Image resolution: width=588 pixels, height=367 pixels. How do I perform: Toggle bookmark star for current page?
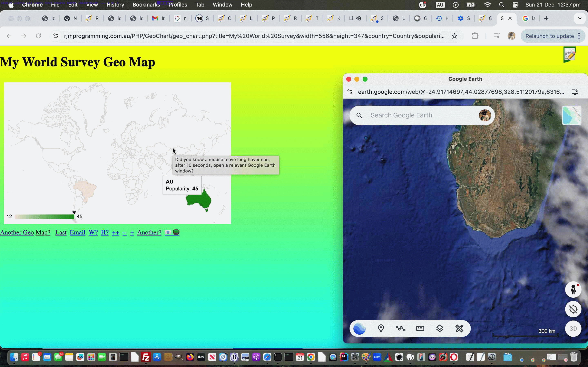pos(454,36)
